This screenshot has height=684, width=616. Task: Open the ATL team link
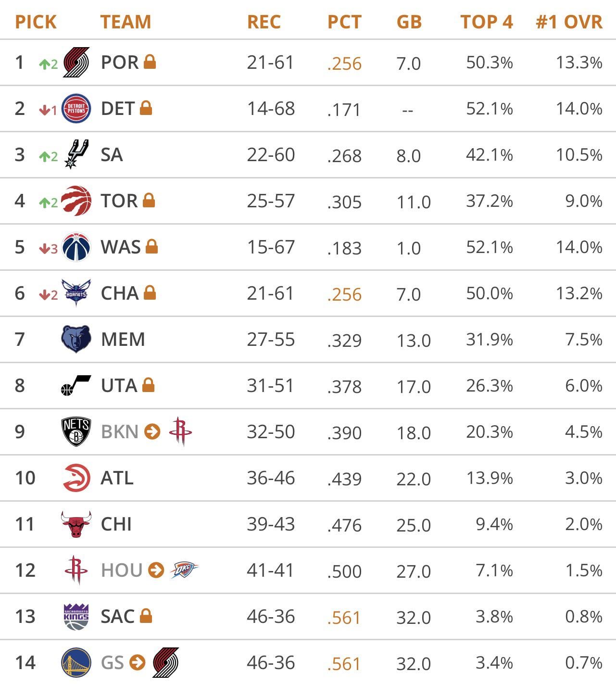point(117,478)
